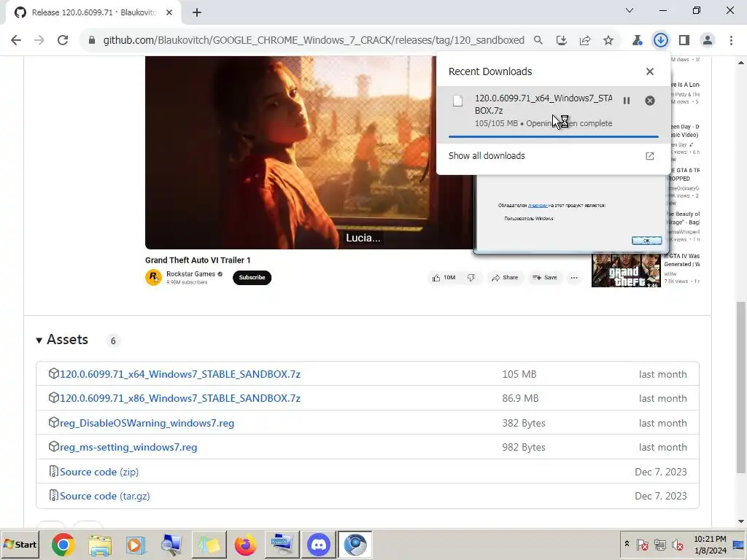Screen dimensions: 747x560
Task: Click the page vertical scrollbar thumb
Action: coord(741,386)
